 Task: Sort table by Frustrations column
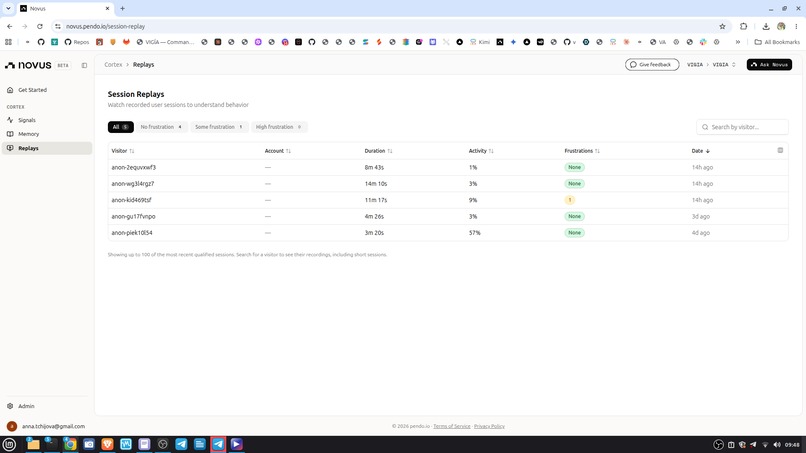click(582, 151)
